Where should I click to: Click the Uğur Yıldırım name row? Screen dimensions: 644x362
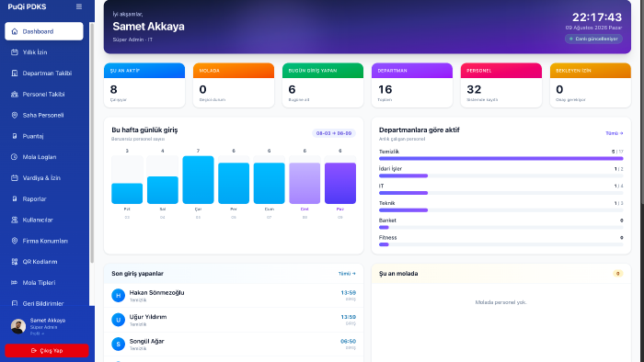[x=234, y=320]
